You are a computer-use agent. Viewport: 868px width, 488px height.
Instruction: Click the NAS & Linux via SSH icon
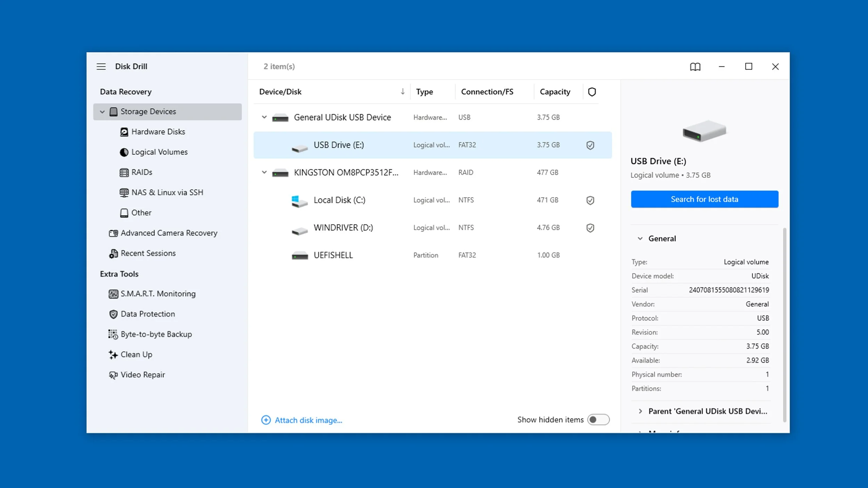[x=124, y=193]
